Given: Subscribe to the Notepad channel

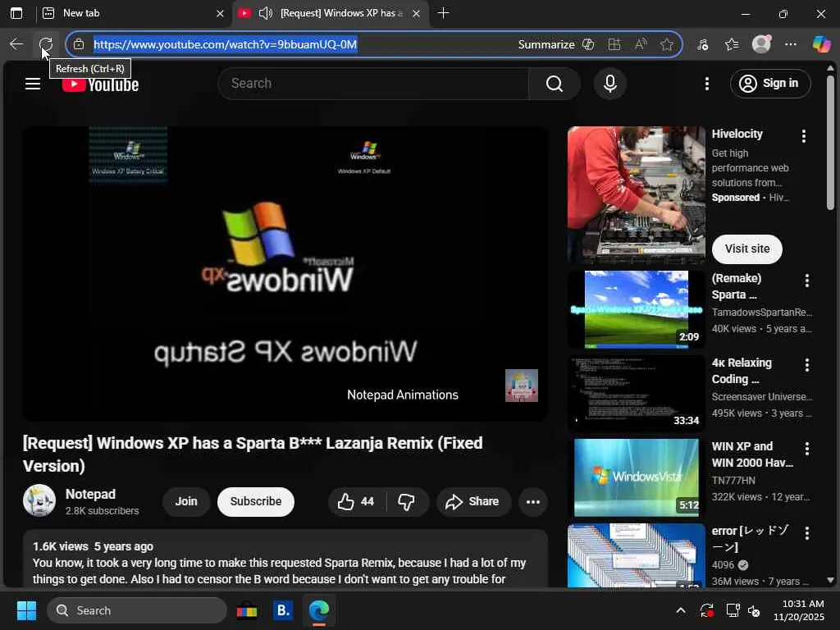Looking at the screenshot, I should [x=256, y=501].
